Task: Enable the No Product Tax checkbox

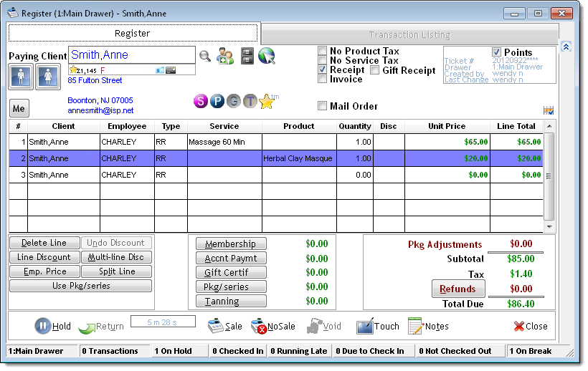Action: tap(323, 51)
